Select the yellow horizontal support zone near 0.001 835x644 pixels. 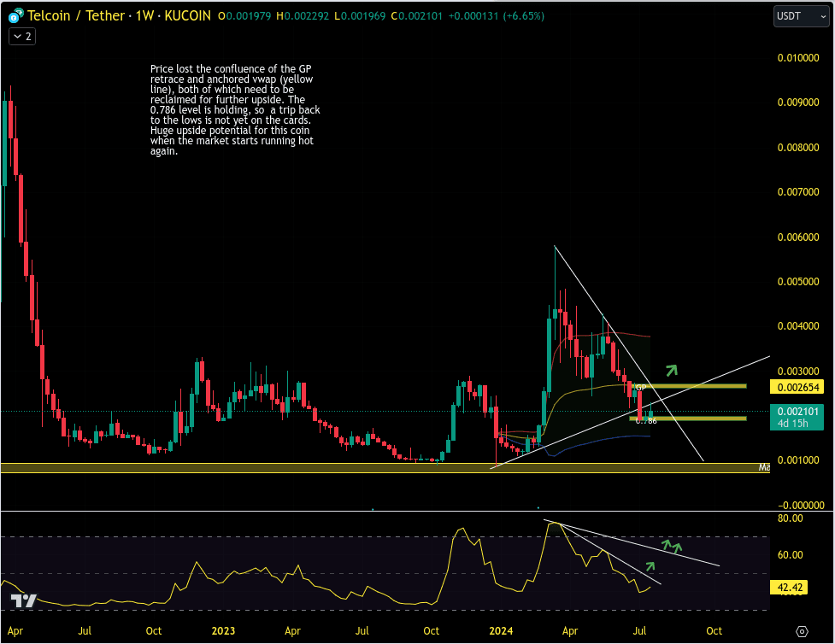pyautogui.click(x=385, y=468)
